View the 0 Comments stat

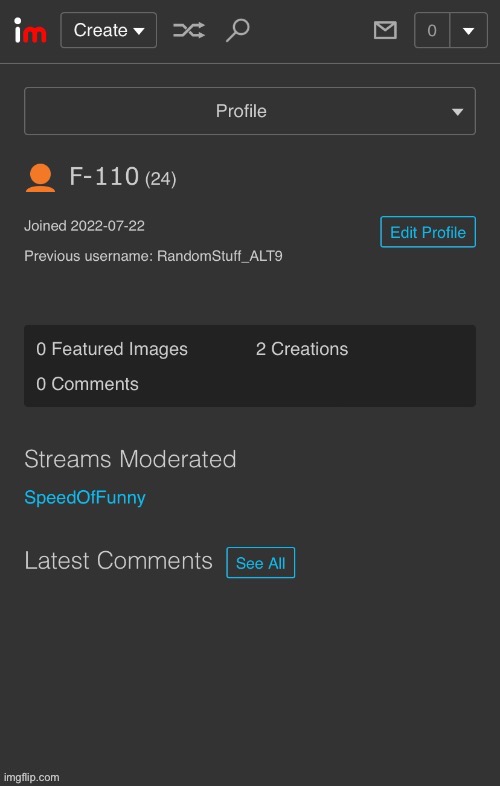87,384
